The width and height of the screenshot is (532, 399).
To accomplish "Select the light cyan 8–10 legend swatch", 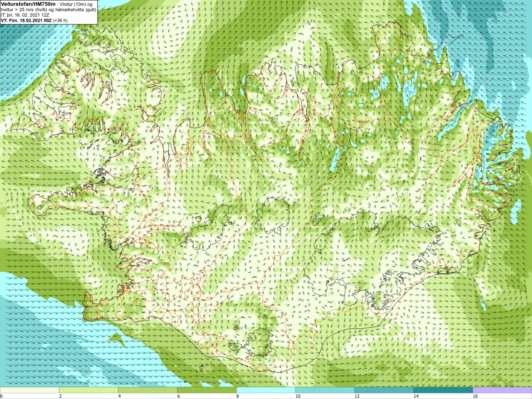I will coord(266,390).
